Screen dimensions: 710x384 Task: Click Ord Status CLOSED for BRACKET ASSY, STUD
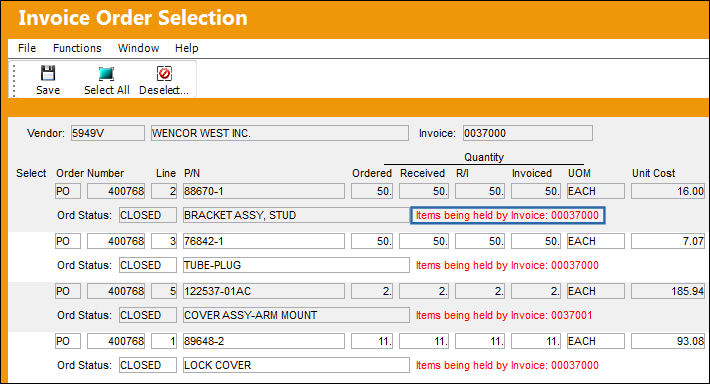[148, 215]
